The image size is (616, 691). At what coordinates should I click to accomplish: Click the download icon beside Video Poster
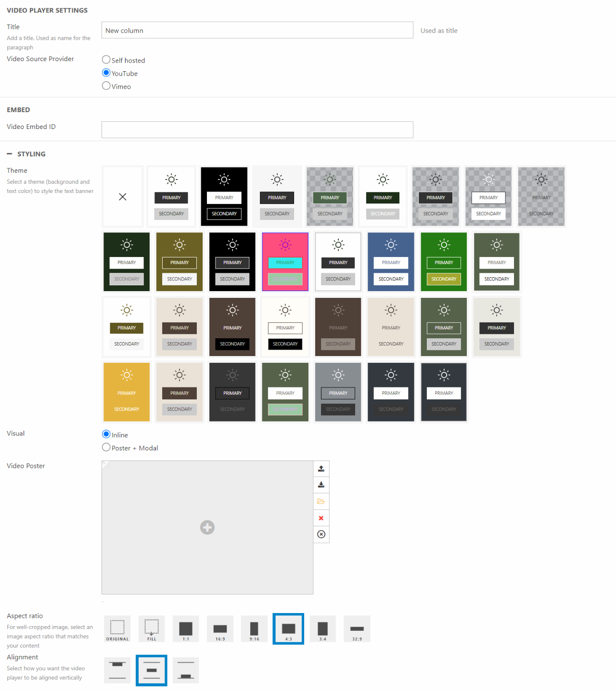click(x=321, y=485)
